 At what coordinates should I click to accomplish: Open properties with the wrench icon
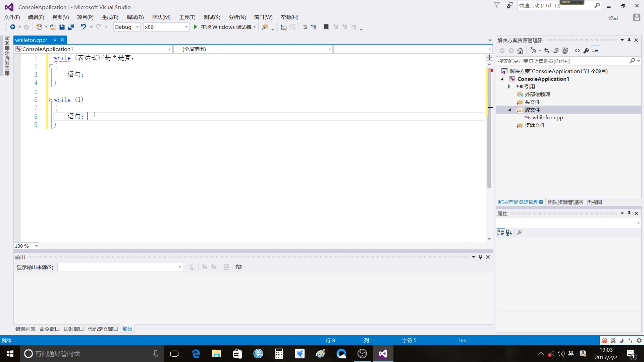pyautogui.click(x=586, y=51)
